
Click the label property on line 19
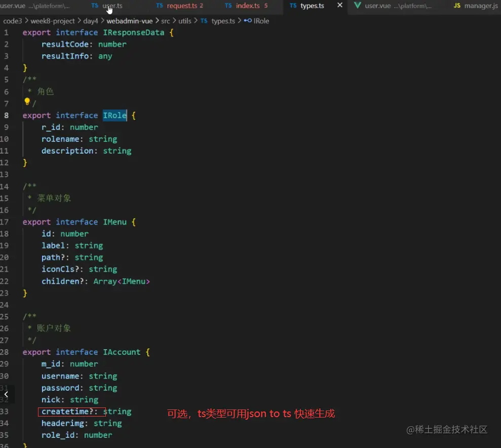point(53,245)
